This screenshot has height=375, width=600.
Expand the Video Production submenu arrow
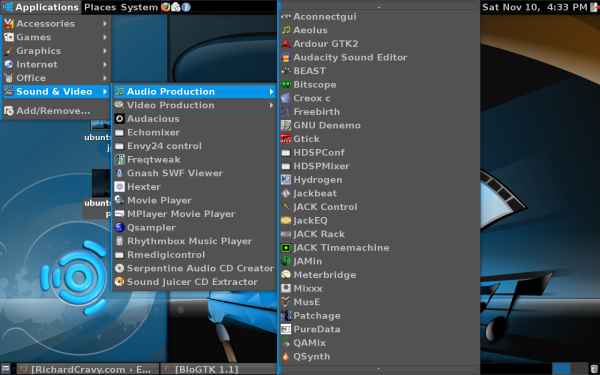[271, 105]
